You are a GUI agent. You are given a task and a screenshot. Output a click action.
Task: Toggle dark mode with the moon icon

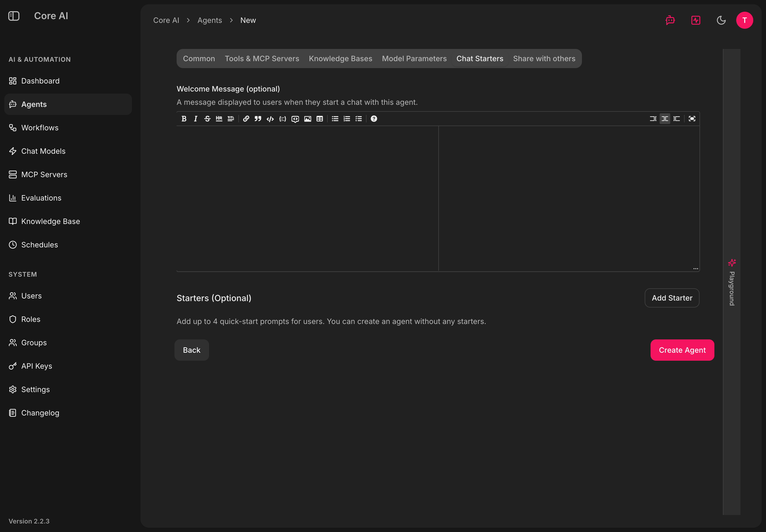click(x=721, y=20)
